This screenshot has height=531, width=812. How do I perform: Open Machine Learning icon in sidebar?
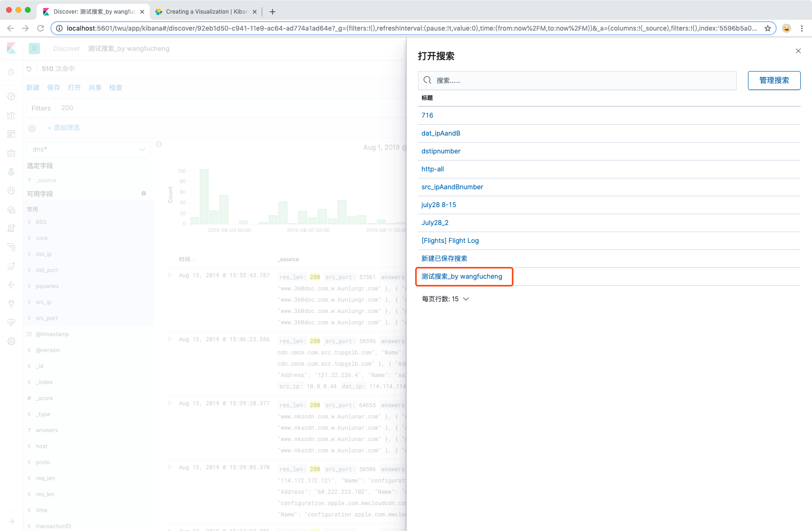tap(11, 191)
